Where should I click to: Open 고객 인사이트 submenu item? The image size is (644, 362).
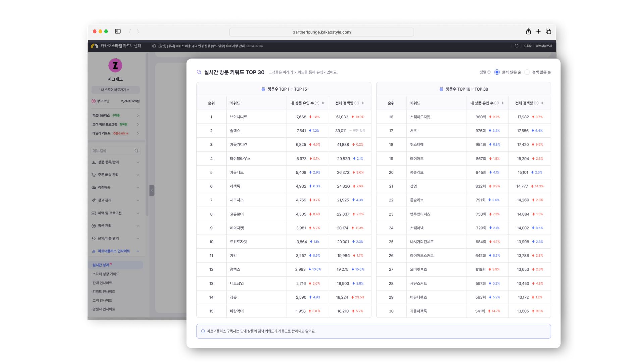[102, 301]
